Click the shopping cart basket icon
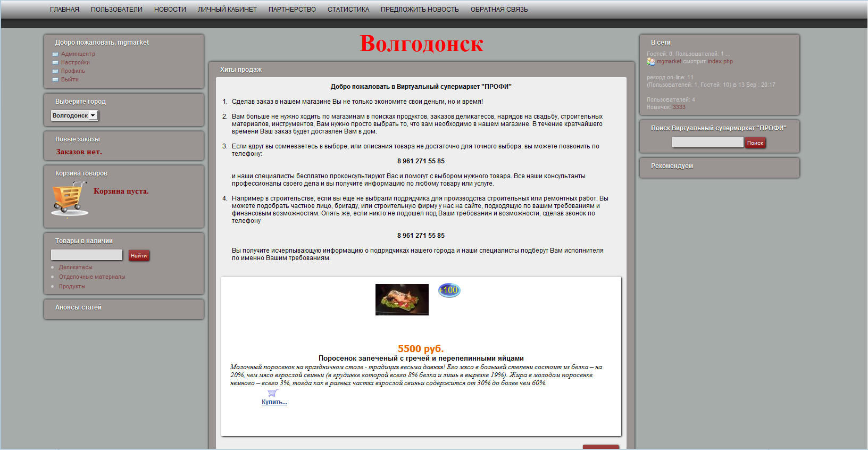This screenshot has height=450, width=868. (x=69, y=198)
